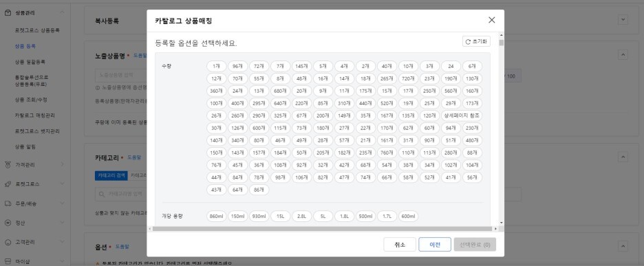Open 로켓그로스 상품등록 menu item
The height and width of the screenshot is (266, 644).
click(x=37, y=30)
